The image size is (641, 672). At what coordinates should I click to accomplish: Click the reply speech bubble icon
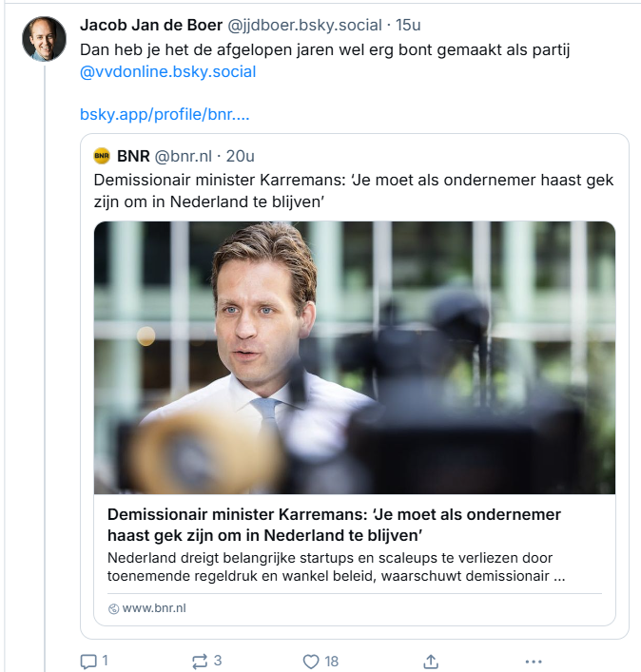click(x=88, y=661)
